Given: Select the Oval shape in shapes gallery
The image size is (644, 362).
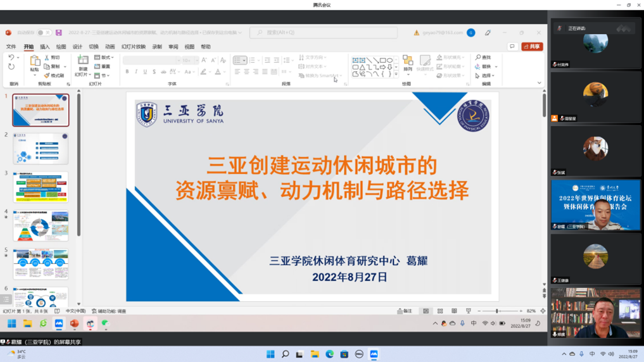Looking at the screenshot, I should [x=389, y=60].
